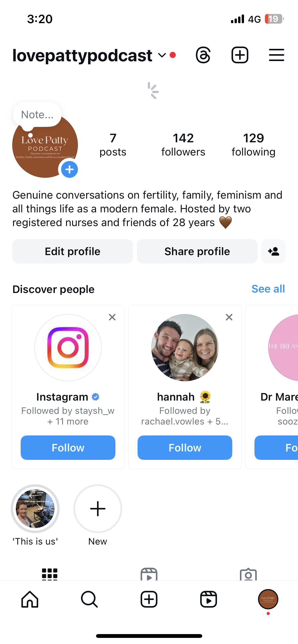The width and height of the screenshot is (298, 644).
Task: Open the hamburger menu
Action: click(276, 55)
